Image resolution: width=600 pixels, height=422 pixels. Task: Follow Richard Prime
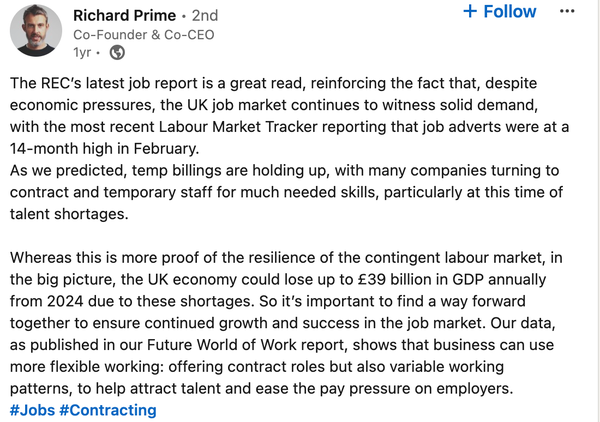coord(500,12)
